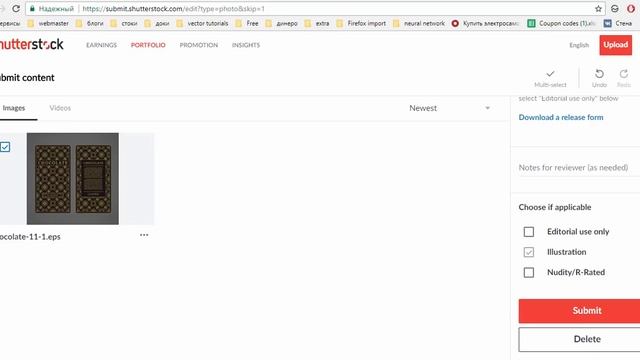640x360 pixels.
Task: Bookmark this page with the star icon
Action: [598, 9]
